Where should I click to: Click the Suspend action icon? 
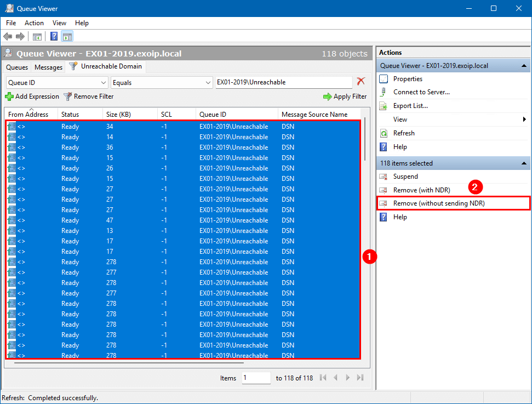pos(384,177)
